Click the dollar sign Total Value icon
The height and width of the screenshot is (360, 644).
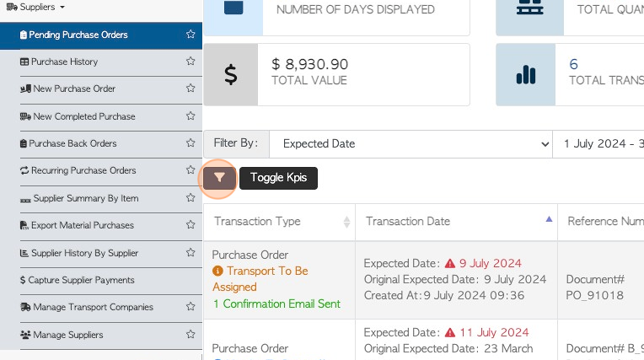231,74
